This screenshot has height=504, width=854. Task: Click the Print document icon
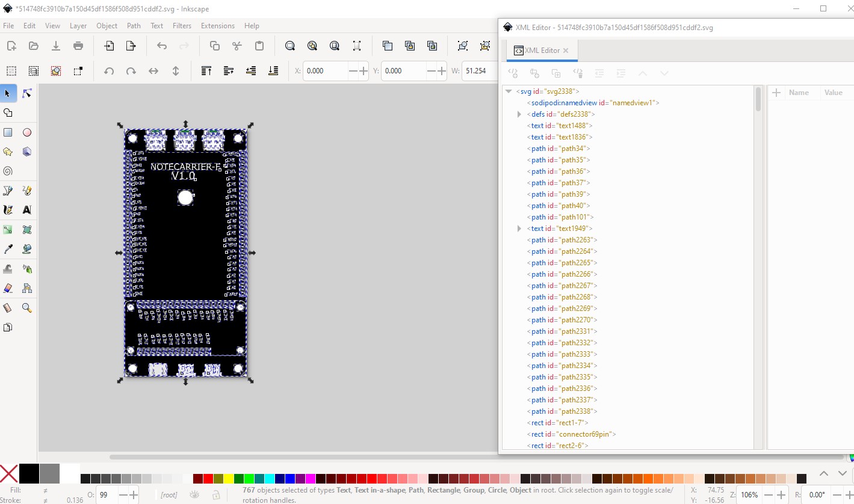tap(78, 46)
